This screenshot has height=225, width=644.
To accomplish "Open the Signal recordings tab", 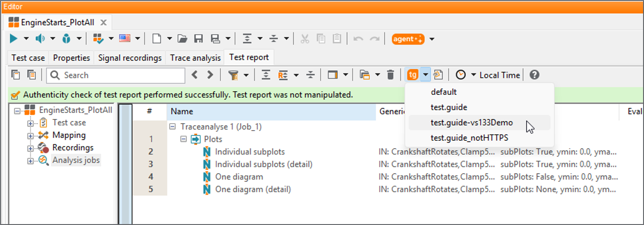I will (x=130, y=58).
